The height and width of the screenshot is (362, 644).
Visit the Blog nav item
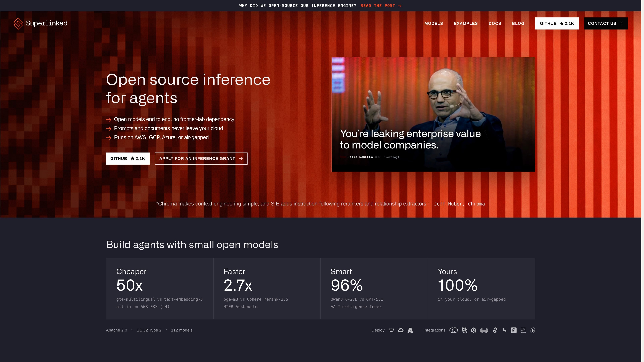(518, 23)
